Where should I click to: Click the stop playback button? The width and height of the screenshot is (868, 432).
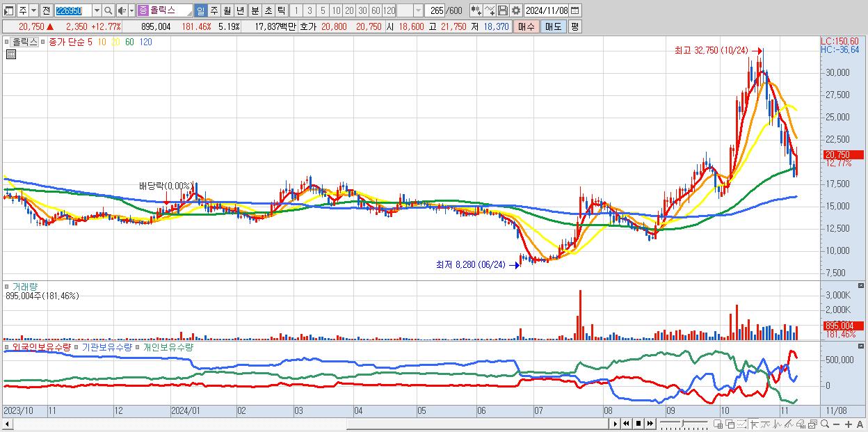click(638, 424)
